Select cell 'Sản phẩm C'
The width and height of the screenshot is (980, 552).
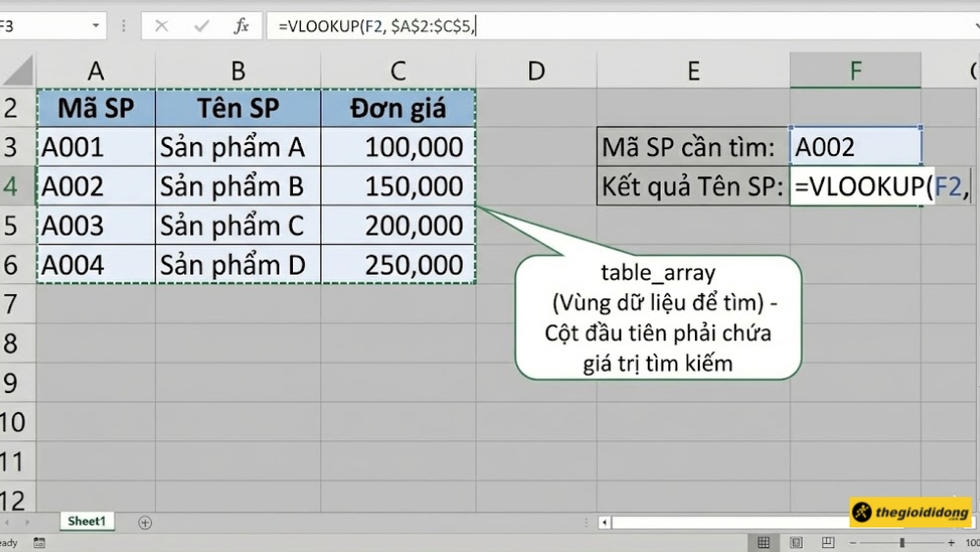pyautogui.click(x=238, y=226)
